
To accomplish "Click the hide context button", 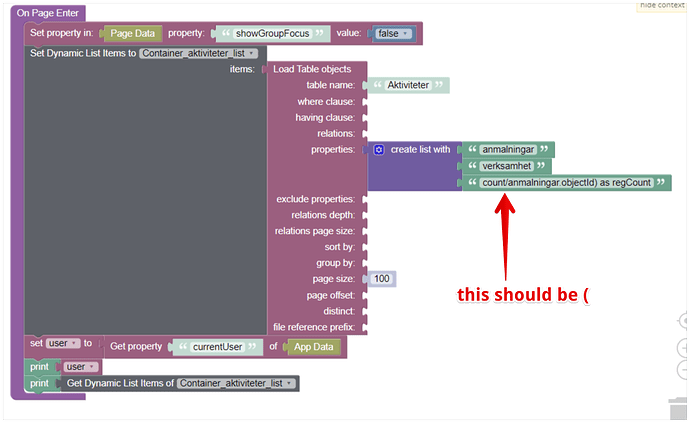I will coord(661,5).
